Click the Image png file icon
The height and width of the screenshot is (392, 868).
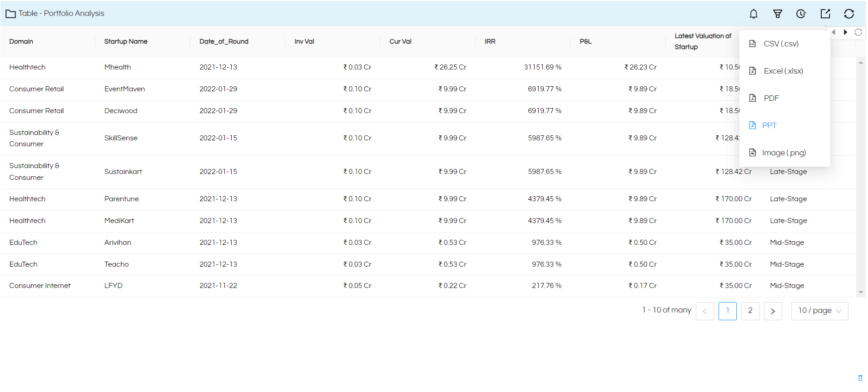(x=753, y=153)
